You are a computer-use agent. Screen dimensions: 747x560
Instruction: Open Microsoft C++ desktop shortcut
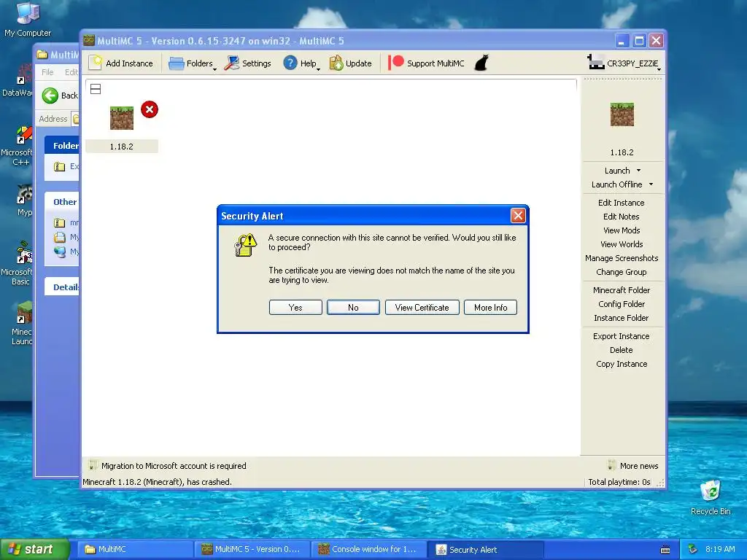coord(18,147)
